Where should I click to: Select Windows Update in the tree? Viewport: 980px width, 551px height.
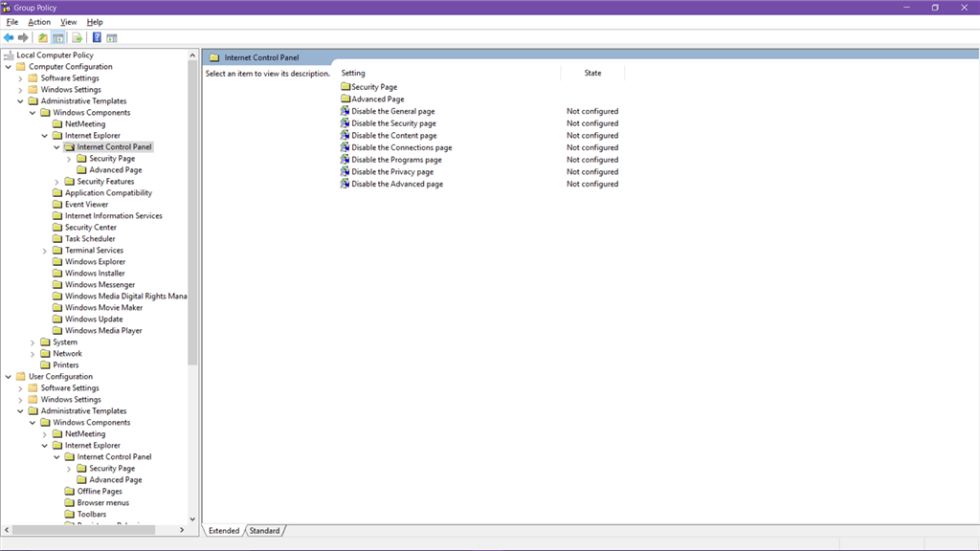click(93, 319)
